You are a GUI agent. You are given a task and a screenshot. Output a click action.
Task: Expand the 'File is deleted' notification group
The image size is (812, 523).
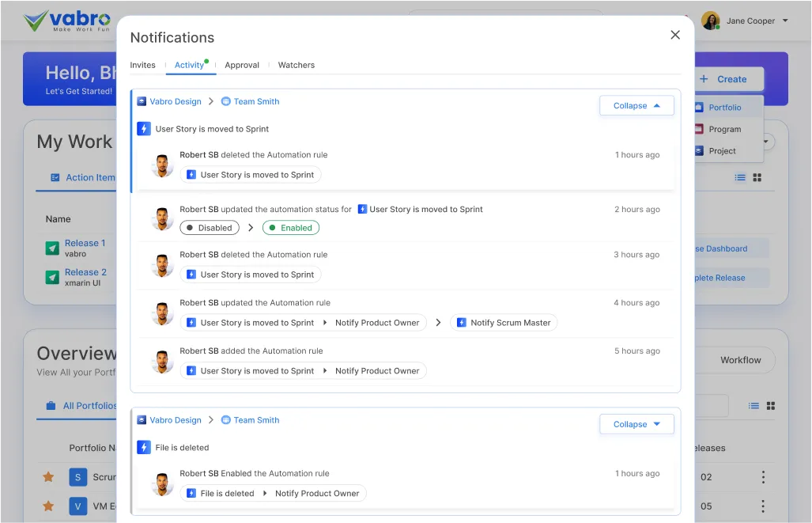tap(636, 424)
